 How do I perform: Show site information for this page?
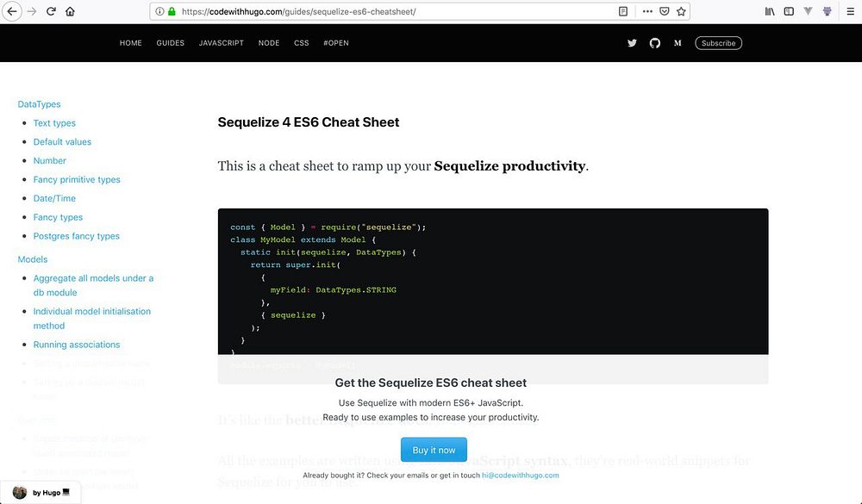[x=160, y=12]
